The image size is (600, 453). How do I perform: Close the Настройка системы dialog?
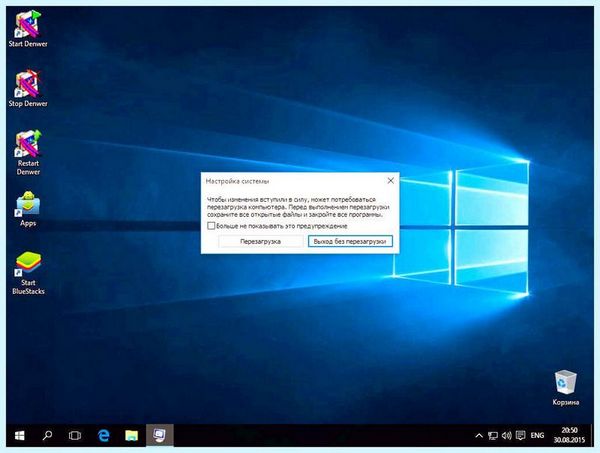[390, 181]
